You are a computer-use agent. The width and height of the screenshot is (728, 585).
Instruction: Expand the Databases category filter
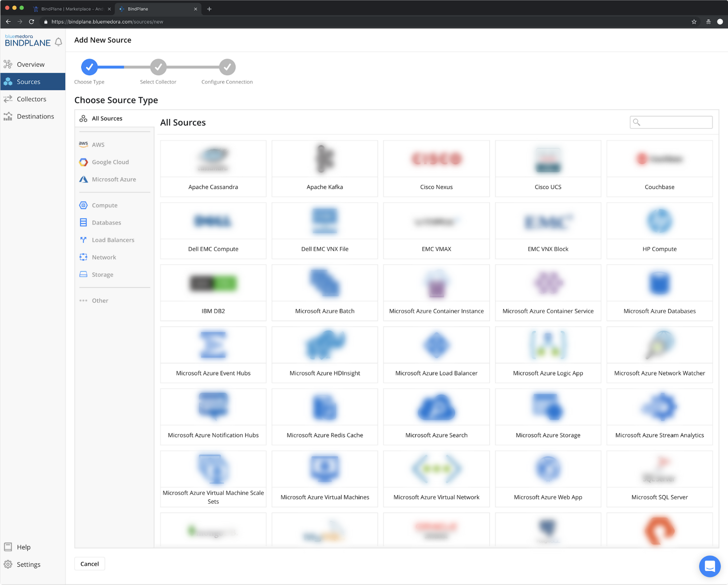click(x=106, y=223)
